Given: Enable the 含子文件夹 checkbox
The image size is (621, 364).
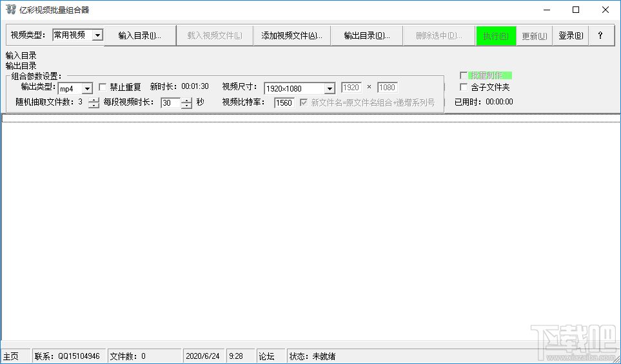Looking at the screenshot, I should click(x=464, y=87).
